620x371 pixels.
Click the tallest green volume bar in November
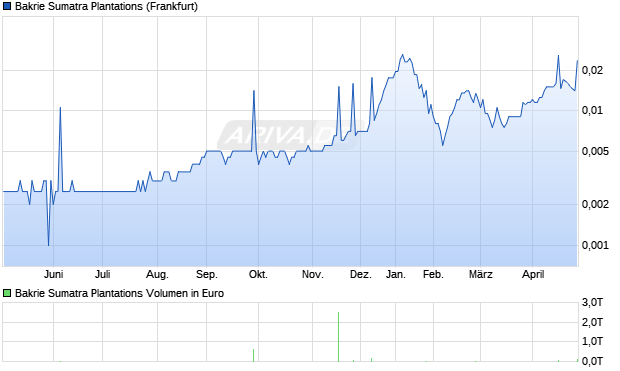[338, 337]
